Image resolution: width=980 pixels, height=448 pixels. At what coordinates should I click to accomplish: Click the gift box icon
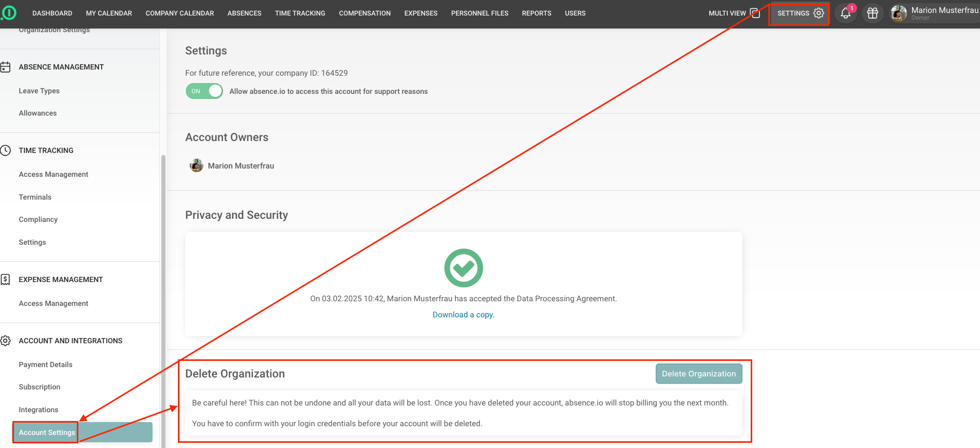coord(873,13)
